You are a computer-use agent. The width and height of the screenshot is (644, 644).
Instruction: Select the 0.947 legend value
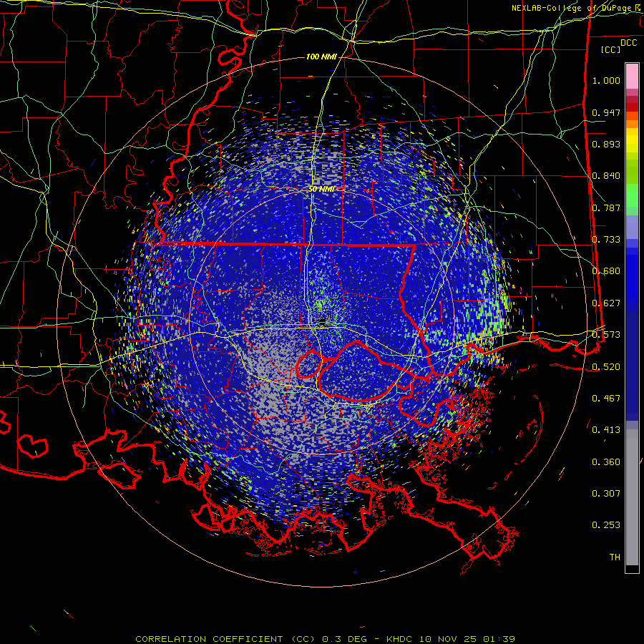pyautogui.click(x=606, y=112)
